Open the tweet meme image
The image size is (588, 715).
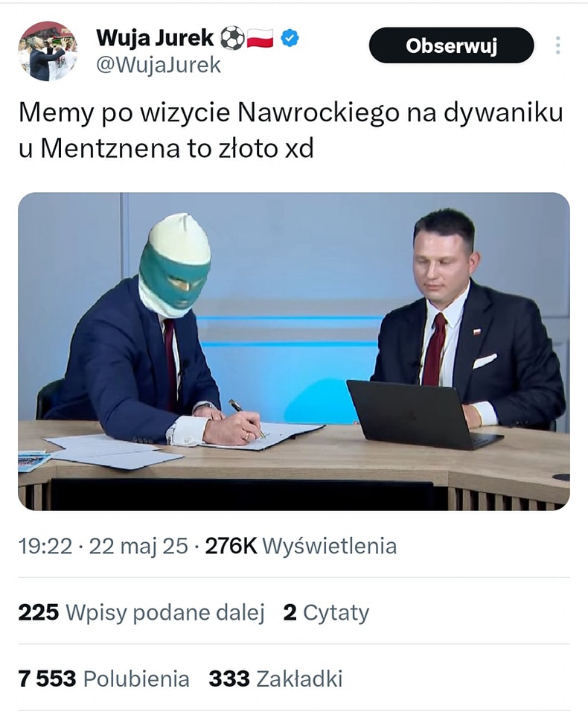tap(294, 351)
